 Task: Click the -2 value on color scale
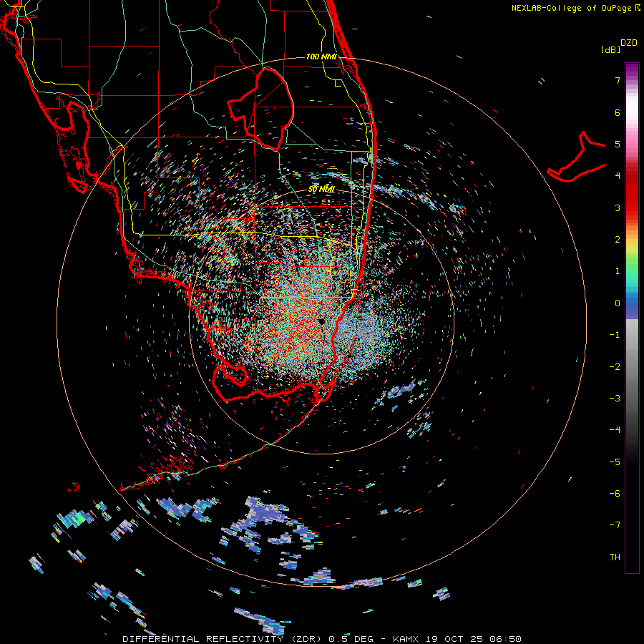coord(615,367)
